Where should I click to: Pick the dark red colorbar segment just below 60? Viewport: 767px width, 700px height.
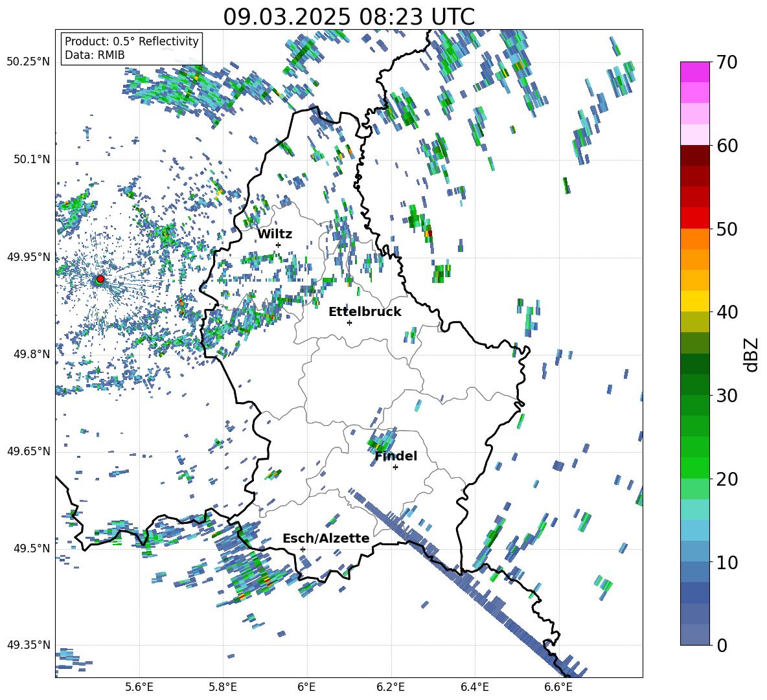click(694, 155)
